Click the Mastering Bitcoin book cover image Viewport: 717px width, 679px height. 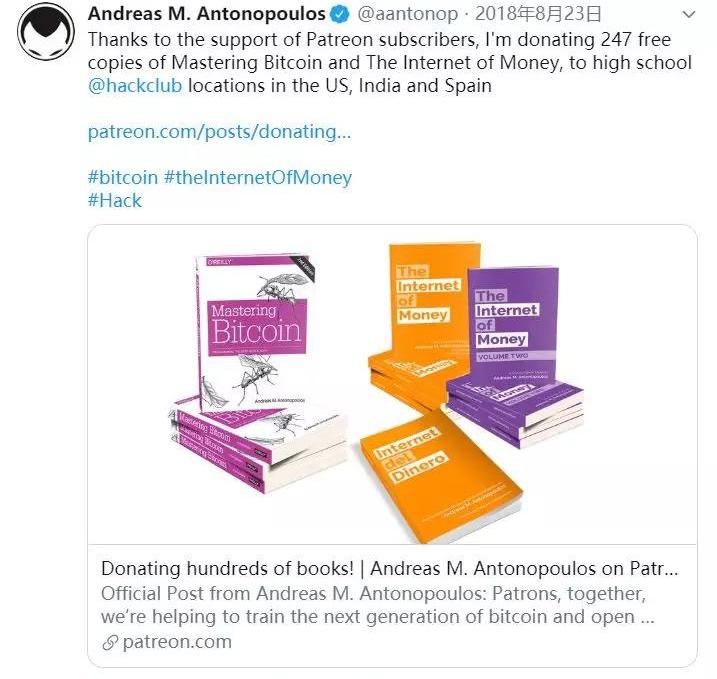(x=257, y=330)
